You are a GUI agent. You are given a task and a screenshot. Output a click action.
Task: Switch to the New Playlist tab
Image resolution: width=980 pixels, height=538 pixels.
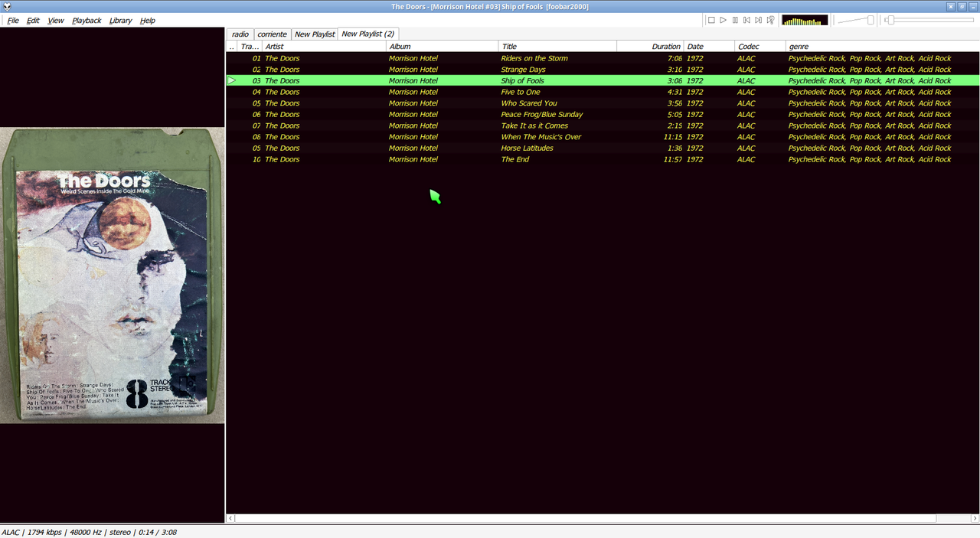[315, 34]
